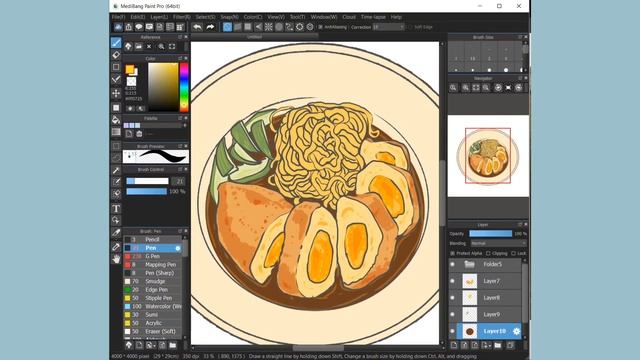Click the Undo arrow
Image resolution: width=640 pixels, height=360 pixels.
(x=197, y=27)
